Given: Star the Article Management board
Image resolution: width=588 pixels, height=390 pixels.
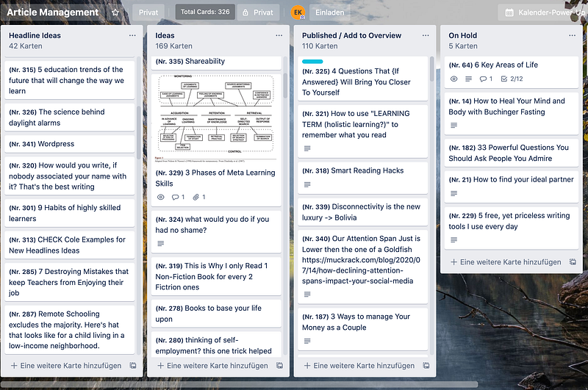Looking at the screenshot, I should [115, 12].
